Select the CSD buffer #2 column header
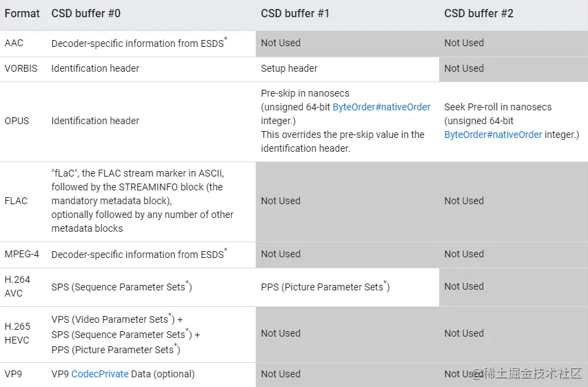 (x=478, y=14)
